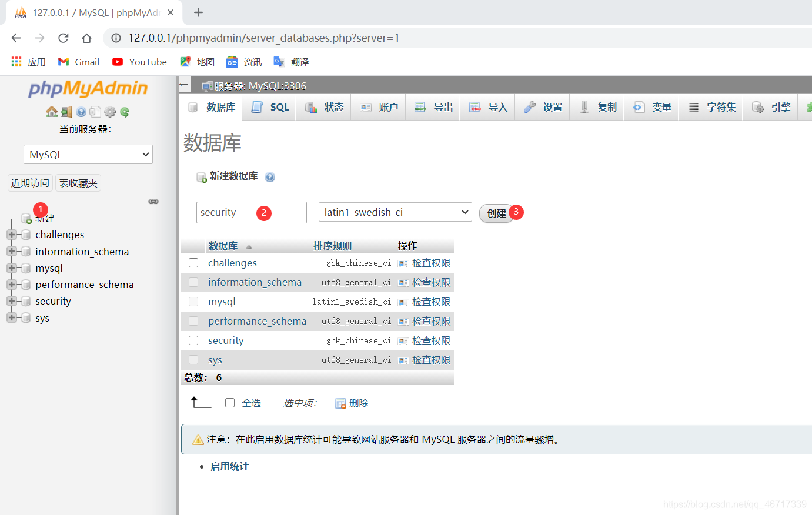Screen dimensions: 812x515
Task: Click the security database name input field
Action: (252, 212)
